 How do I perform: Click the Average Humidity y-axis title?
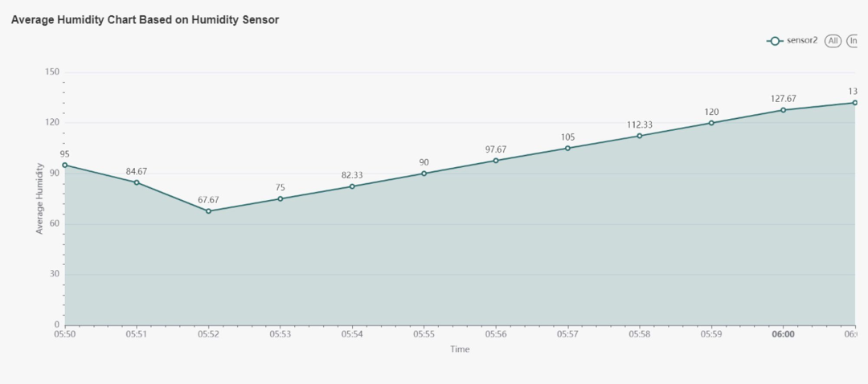tap(39, 198)
